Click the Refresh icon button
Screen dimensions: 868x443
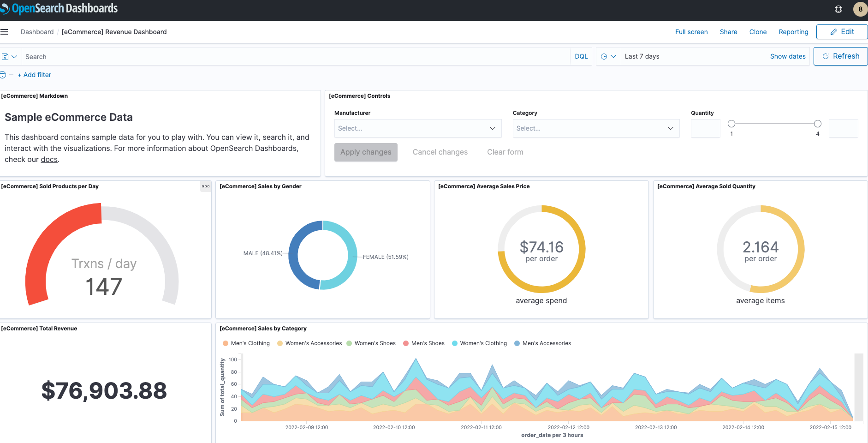[x=826, y=56]
